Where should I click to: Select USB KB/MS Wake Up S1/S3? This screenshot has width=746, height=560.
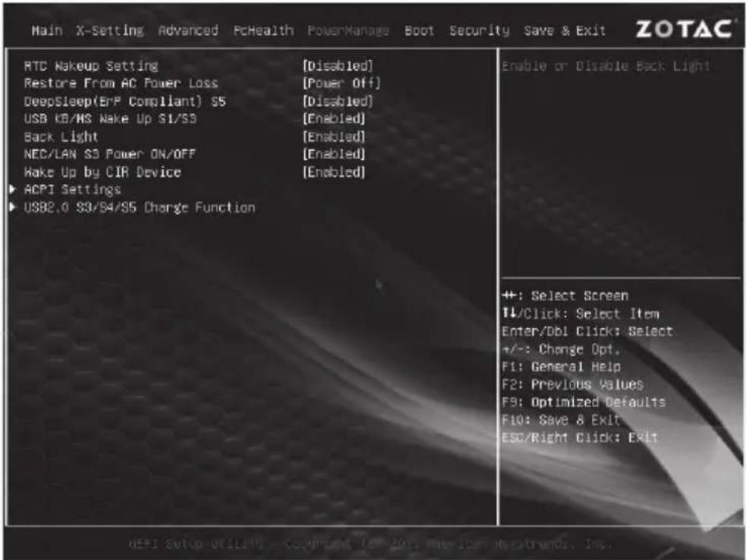111,118
